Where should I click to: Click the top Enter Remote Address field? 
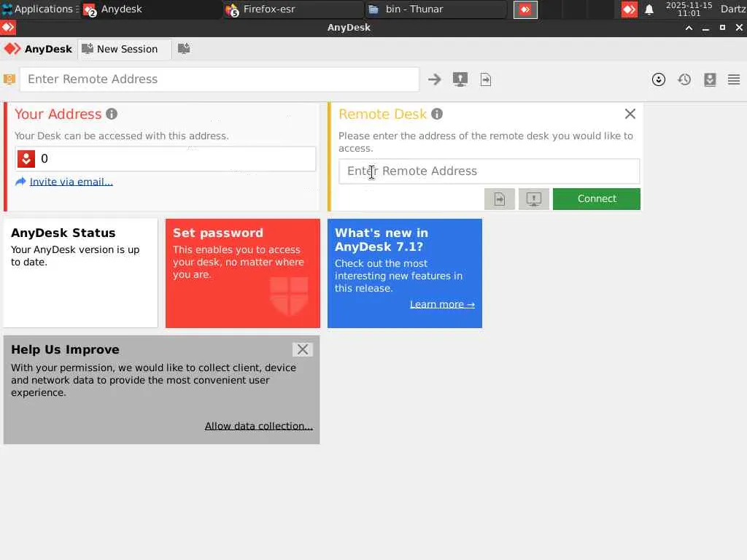point(219,79)
